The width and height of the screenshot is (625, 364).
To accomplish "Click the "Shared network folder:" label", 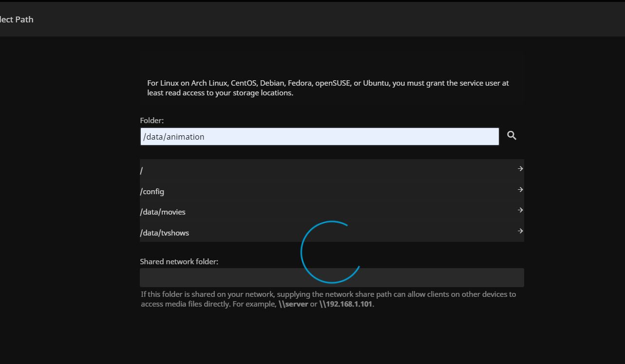I will point(179,261).
